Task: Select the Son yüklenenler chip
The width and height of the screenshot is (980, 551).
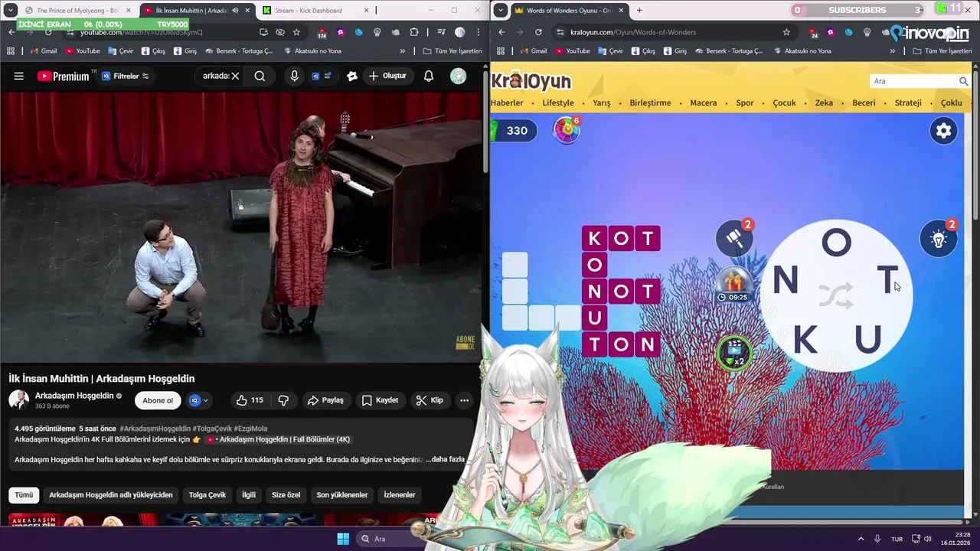Action: (342, 495)
